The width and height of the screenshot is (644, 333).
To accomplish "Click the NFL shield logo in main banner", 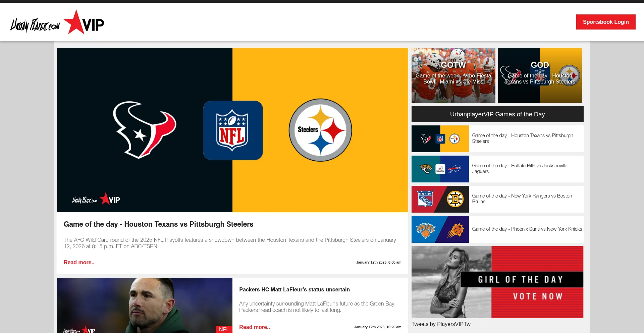I will pos(233,130).
